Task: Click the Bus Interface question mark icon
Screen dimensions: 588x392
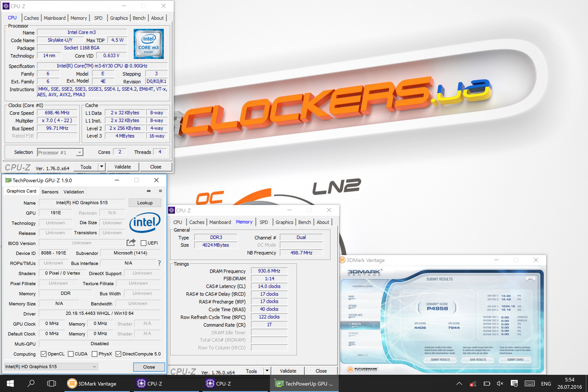Action: tap(159, 263)
